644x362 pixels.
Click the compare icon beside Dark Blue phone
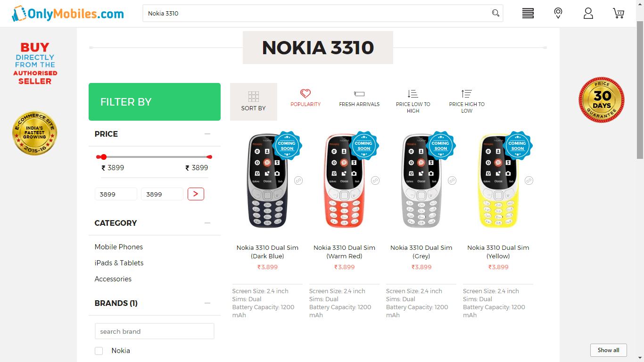pyautogui.click(x=298, y=181)
